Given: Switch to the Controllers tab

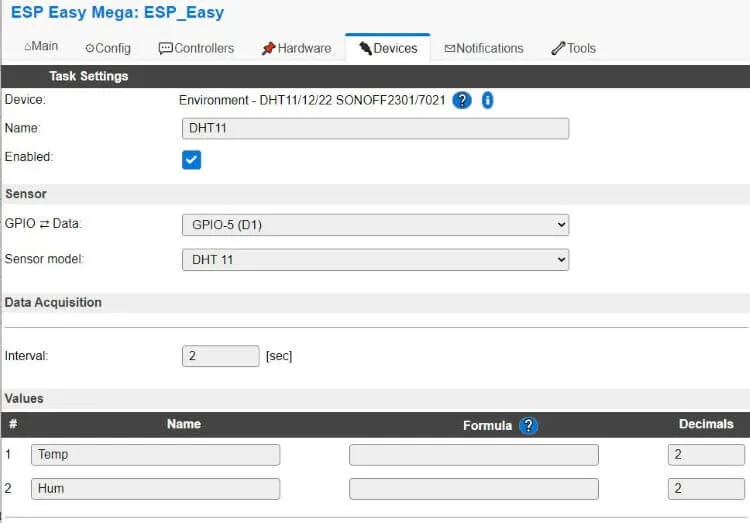Looking at the screenshot, I should 196,48.
